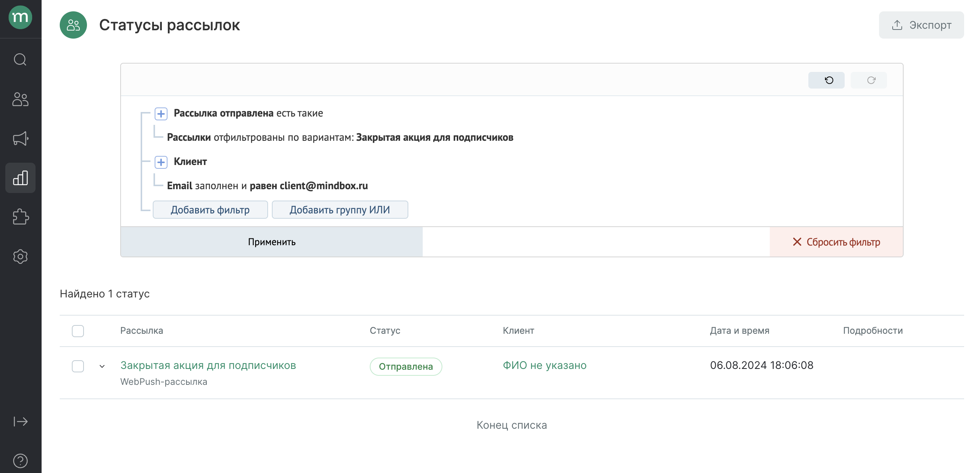Open the integrations puzzle icon
The image size is (980, 473).
pos(20,217)
